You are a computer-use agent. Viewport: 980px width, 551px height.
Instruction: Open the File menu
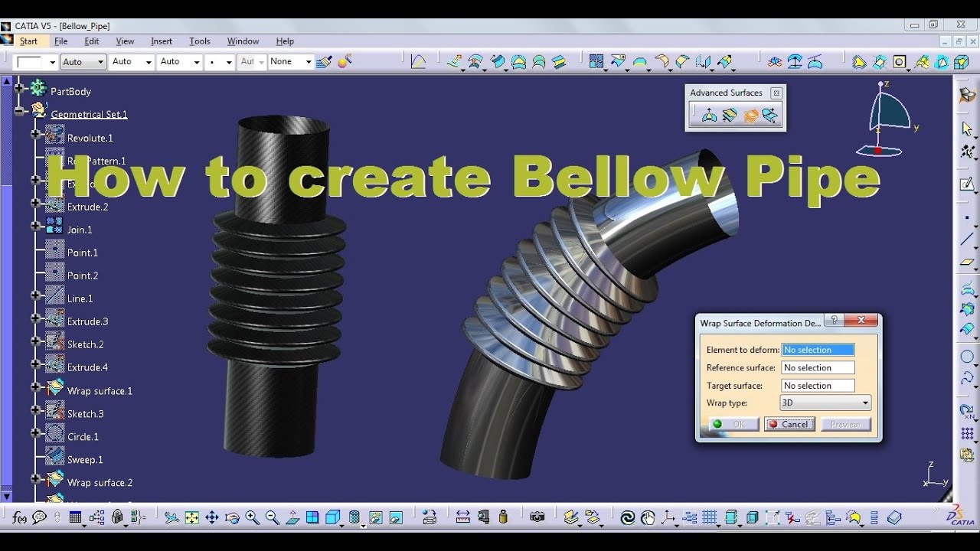point(61,41)
